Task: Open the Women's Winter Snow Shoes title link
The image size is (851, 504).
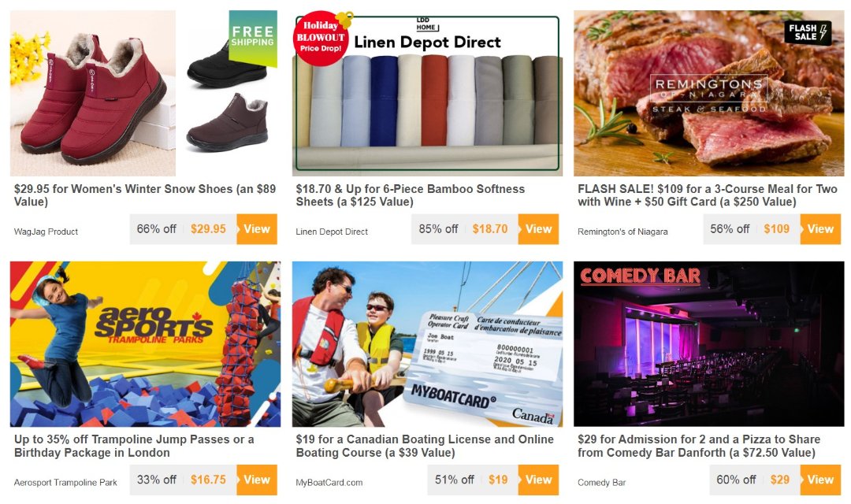Action: coord(145,195)
